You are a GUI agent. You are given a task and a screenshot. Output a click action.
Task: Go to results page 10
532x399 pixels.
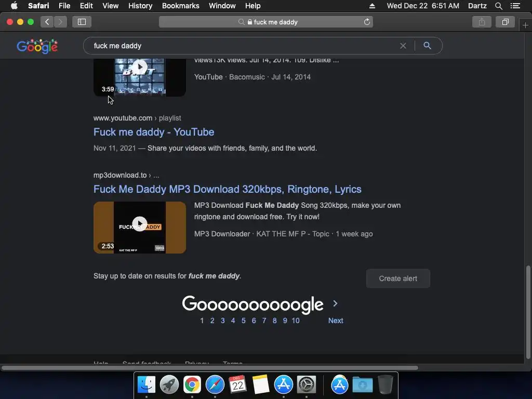pos(296,321)
